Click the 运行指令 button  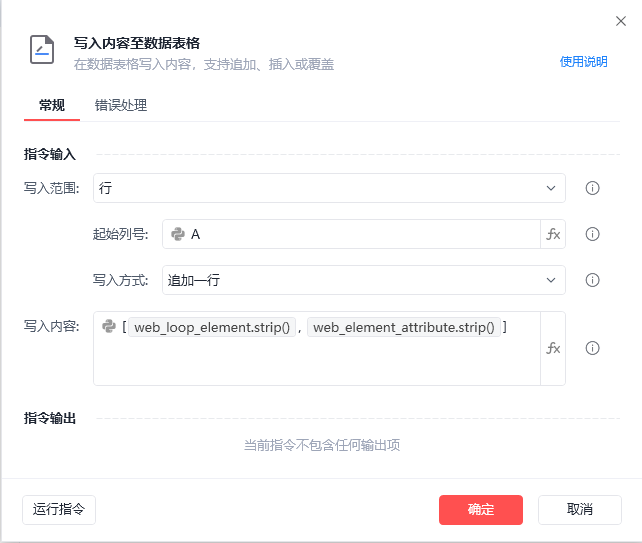point(58,509)
